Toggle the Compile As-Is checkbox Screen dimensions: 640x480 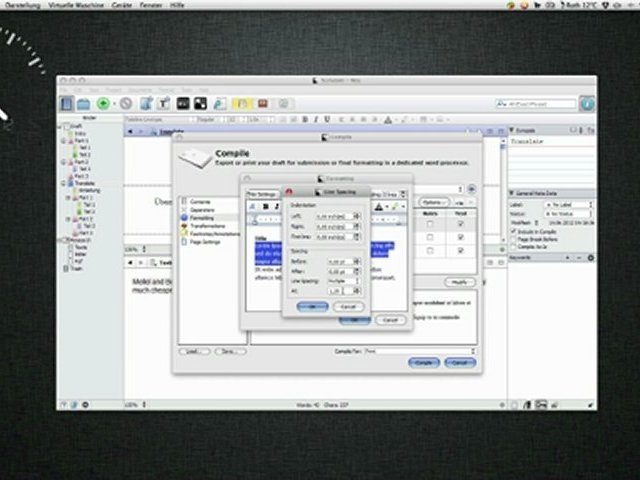[x=513, y=247]
